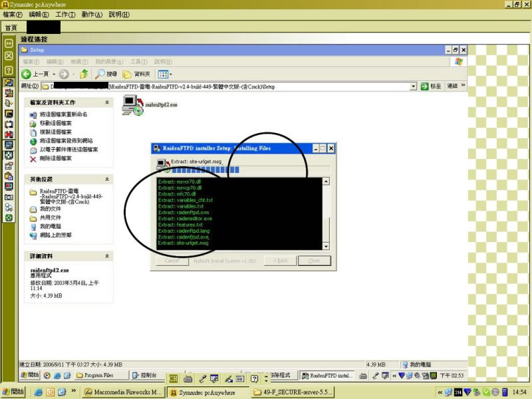
Task: Select raidenftpd2.exe file icon
Action: click(x=132, y=105)
